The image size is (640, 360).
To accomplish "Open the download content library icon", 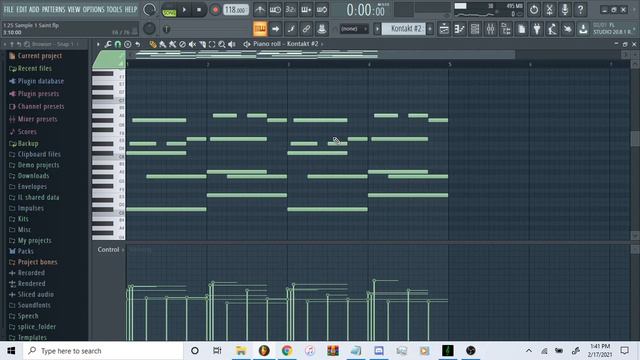I will point(583,29).
